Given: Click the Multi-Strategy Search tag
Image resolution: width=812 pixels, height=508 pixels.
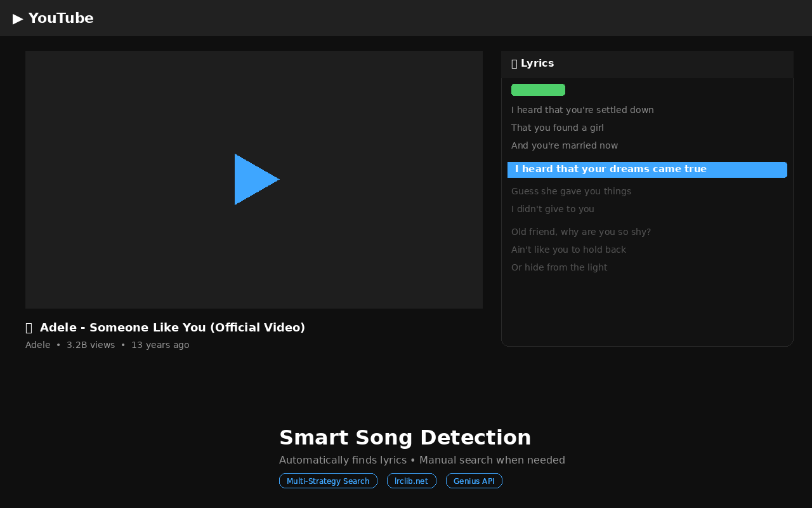Looking at the screenshot, I should (328, 481).
